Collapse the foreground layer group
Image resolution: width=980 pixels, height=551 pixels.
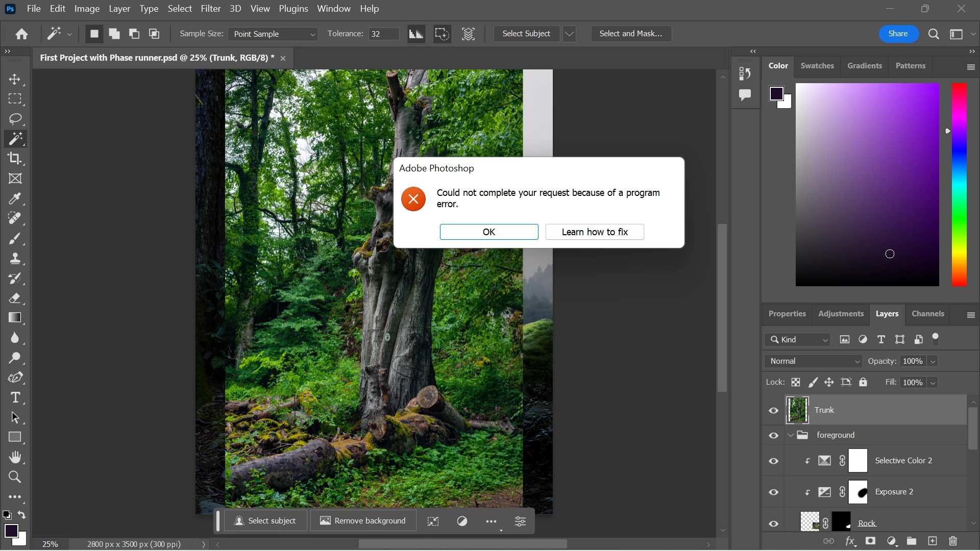click(x=791, y=435)
